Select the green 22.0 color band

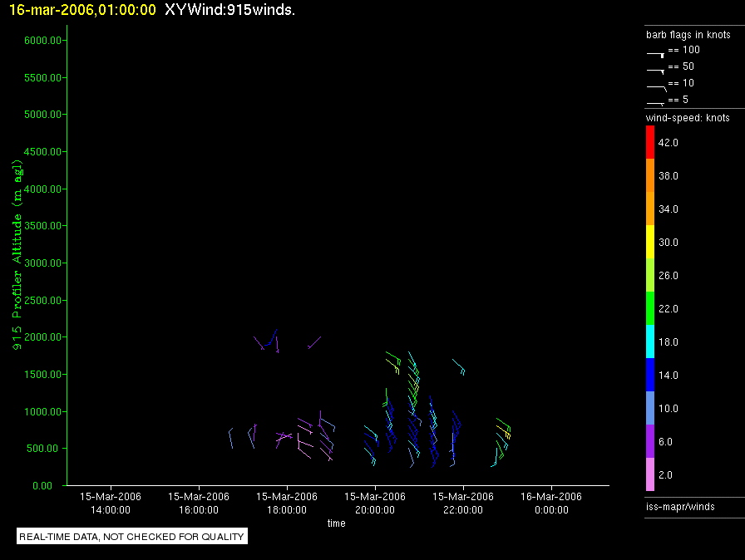tap(650, 308)
